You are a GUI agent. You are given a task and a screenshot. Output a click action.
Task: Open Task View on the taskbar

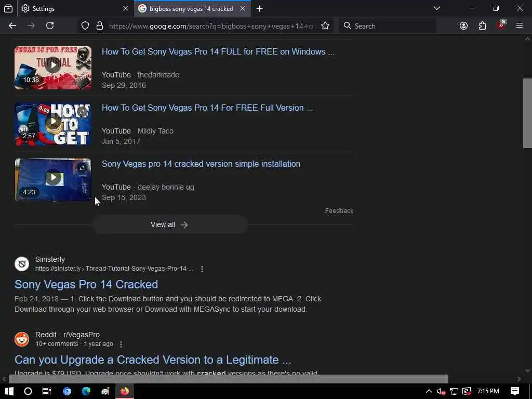(x=46, y=391)
